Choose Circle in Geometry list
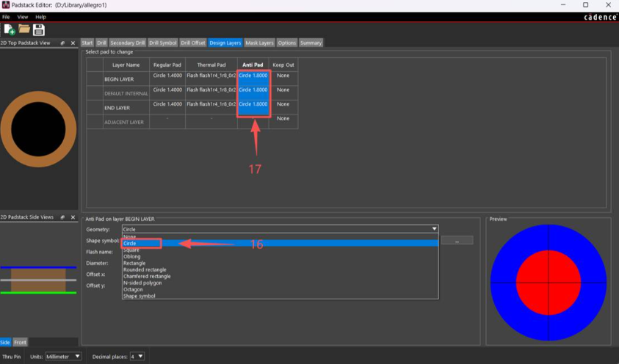 [x=280, y=244]
